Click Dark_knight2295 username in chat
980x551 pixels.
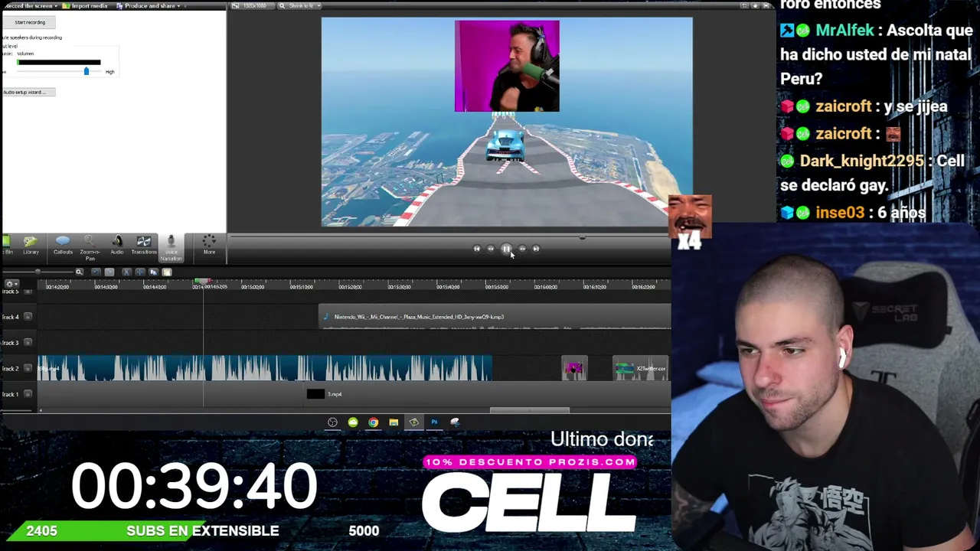[861, 161]
